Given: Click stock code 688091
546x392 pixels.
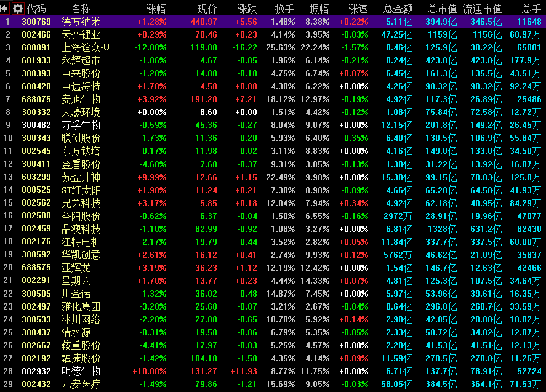Looking at the screenshot, I should (x=36, y=47).
